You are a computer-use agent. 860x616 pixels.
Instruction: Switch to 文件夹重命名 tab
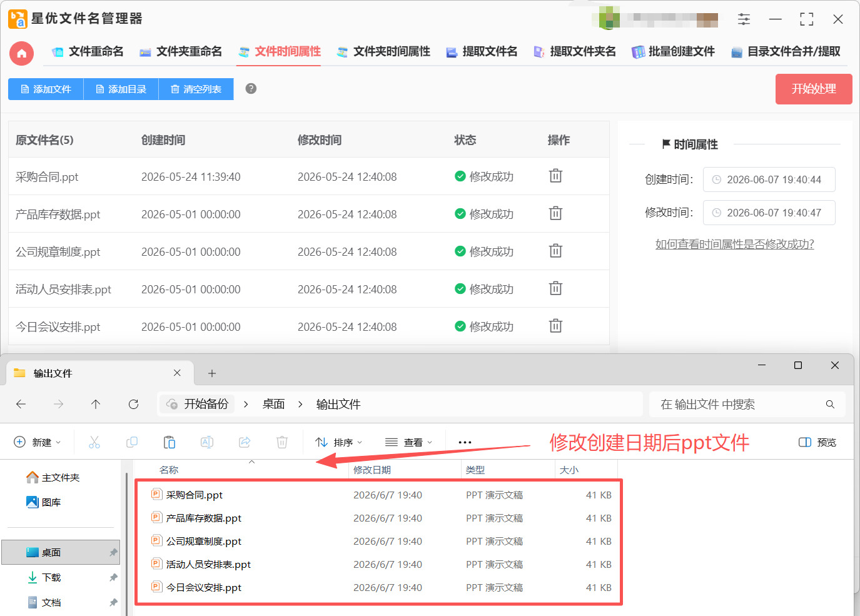(181, 52)
